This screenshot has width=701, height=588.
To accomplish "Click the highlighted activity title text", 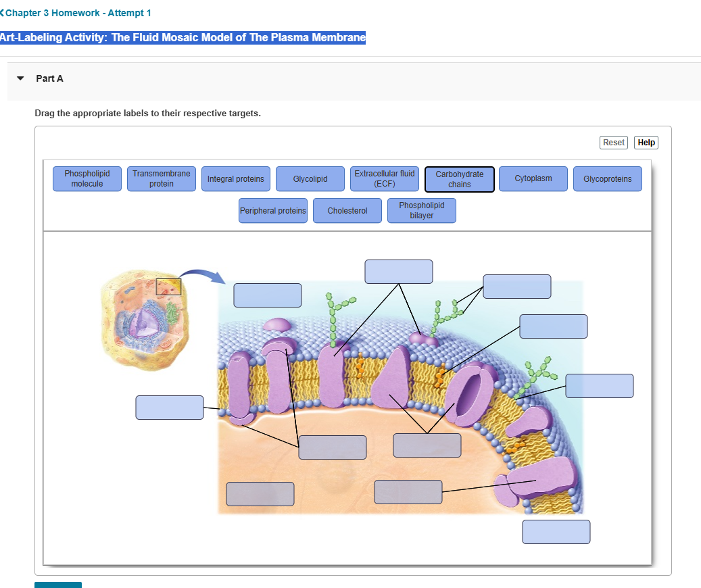I will coord(183,37).
